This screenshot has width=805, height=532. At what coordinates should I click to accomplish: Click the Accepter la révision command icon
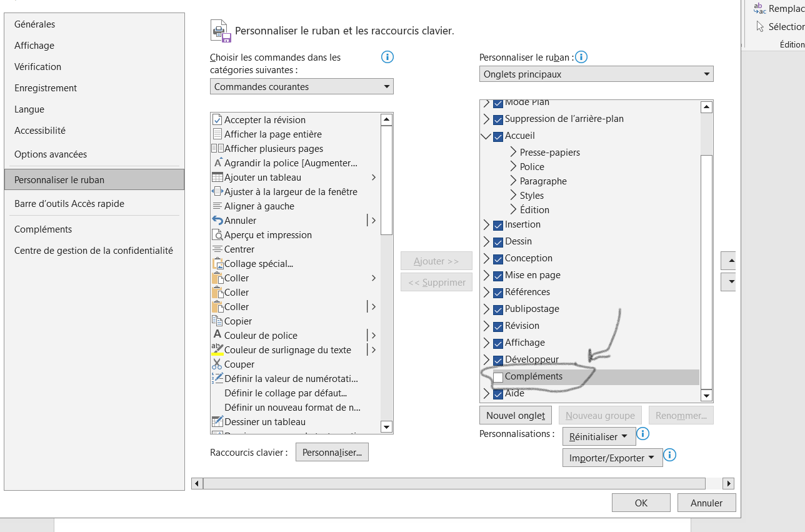(217, 119)
